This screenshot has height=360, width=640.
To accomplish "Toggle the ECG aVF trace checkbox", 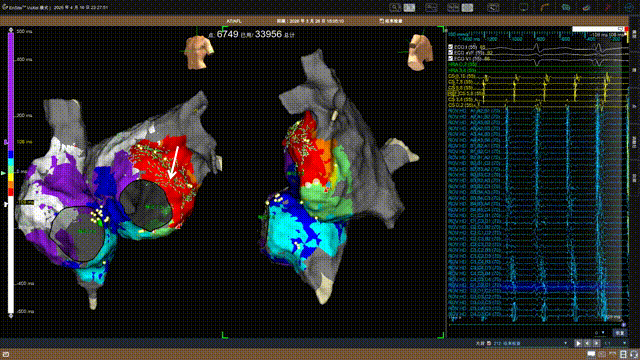I will click(451, 53).
